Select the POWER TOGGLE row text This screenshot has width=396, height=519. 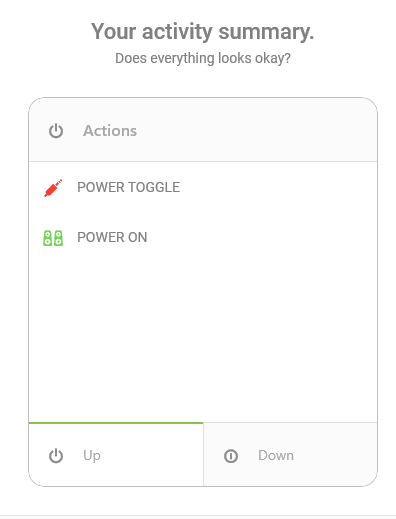point(128,187)
